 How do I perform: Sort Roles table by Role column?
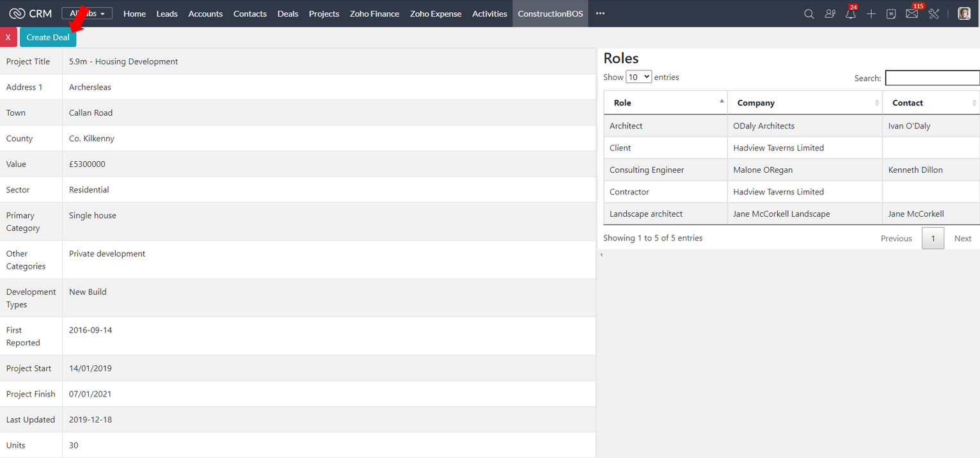point(665,102)
